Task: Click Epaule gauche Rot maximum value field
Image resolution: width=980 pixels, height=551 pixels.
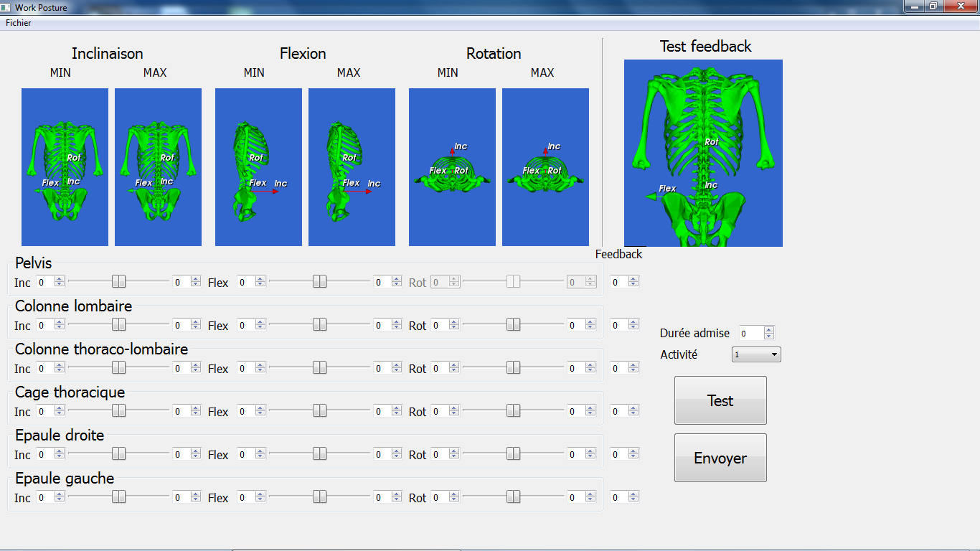Action: (575, 497)
